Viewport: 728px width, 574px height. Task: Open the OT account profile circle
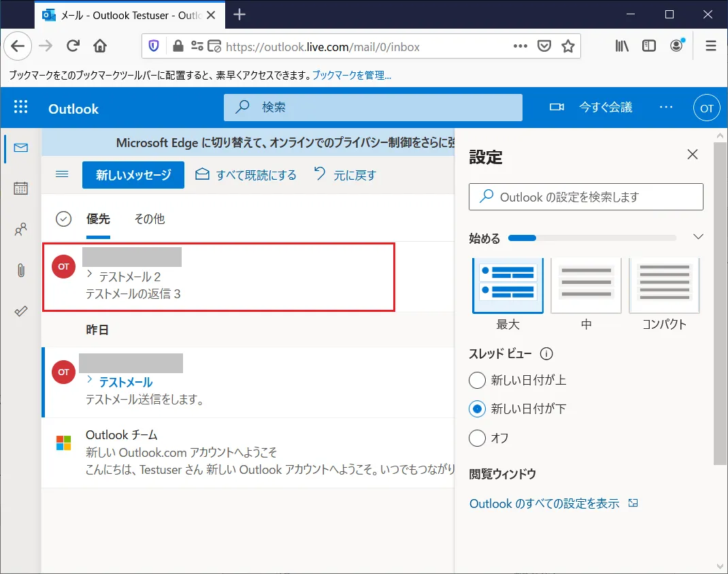(707, 108)
